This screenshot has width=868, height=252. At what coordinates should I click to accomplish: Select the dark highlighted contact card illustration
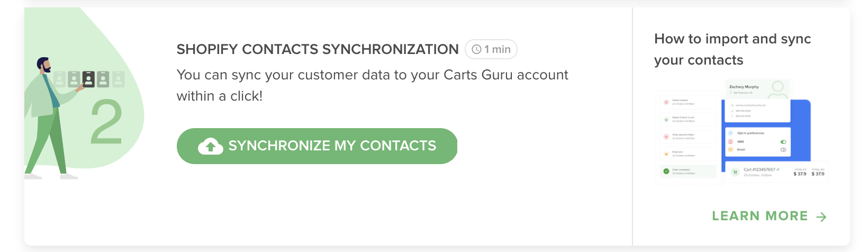(x=88, y=79)
